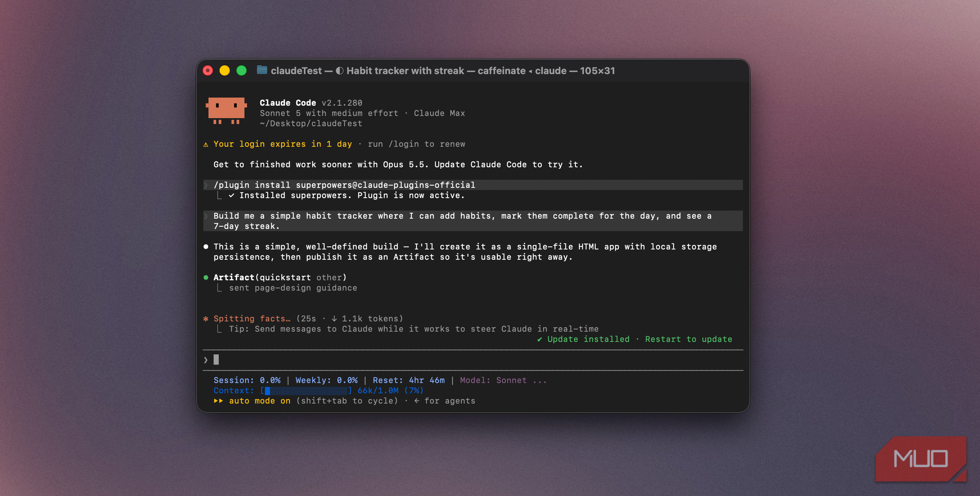Click 'Sonnet 5 with medium effort' line
The height and width of the screenshot is (496, 980).
click(329, 113)
